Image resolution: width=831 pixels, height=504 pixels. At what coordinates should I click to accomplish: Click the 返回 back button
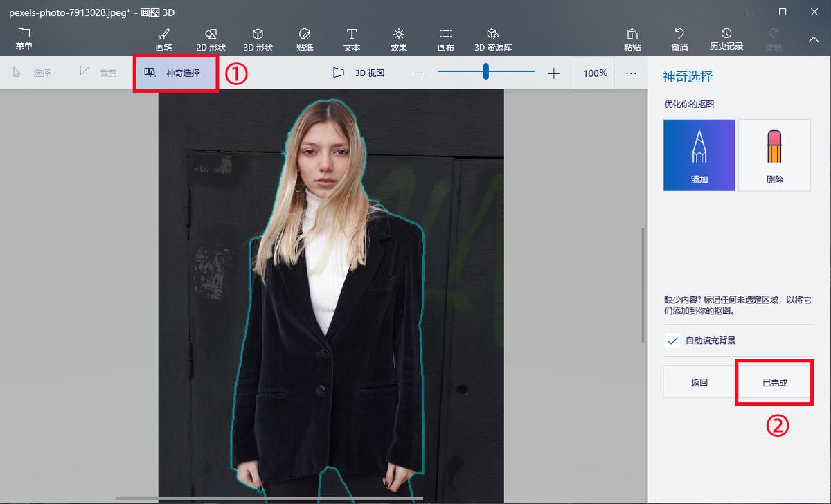[x=699, y=382]
